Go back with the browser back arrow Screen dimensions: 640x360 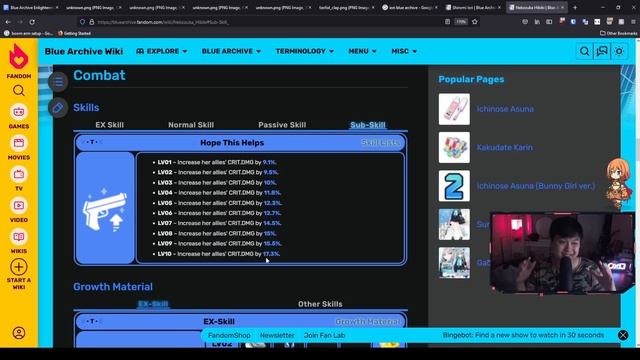click(8, 22)
